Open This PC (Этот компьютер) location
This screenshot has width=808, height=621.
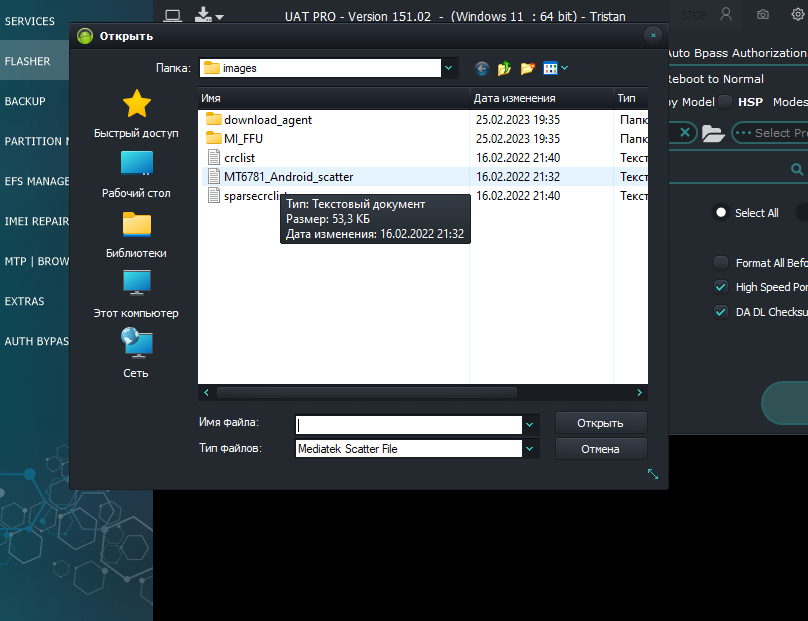tap(136, 294)
